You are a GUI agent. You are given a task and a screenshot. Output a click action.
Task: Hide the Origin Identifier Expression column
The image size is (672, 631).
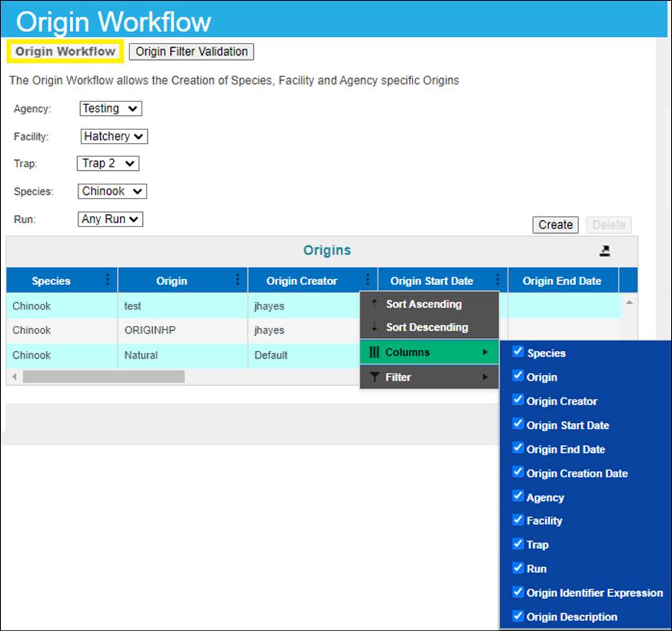click(x=518, y=592)
